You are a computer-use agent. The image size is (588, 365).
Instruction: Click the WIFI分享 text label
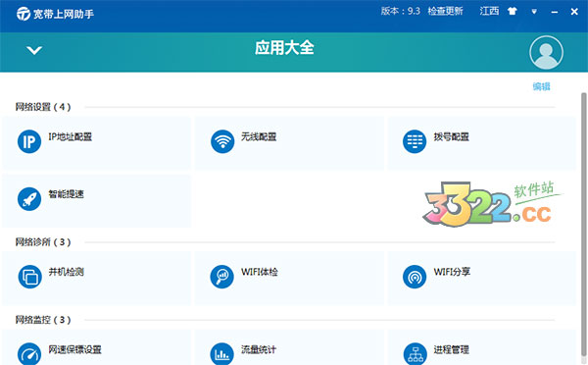pyautogui.click(x=452, y=272)
